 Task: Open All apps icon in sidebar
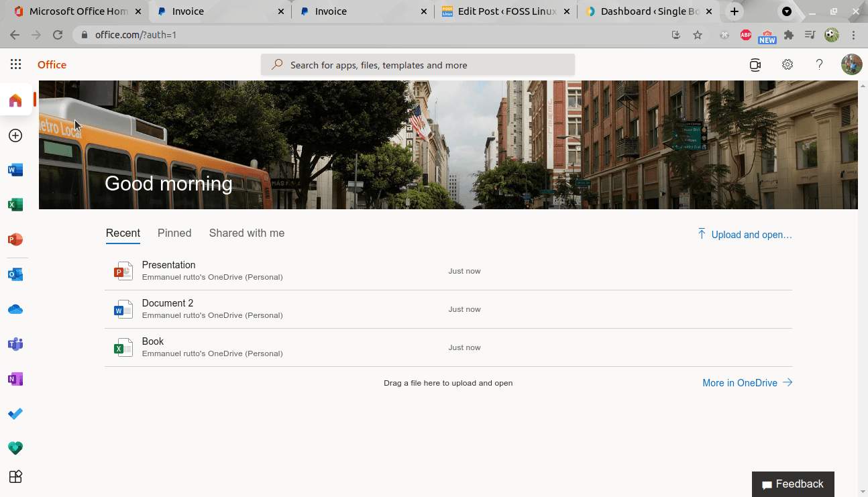[x=15, y=477]
